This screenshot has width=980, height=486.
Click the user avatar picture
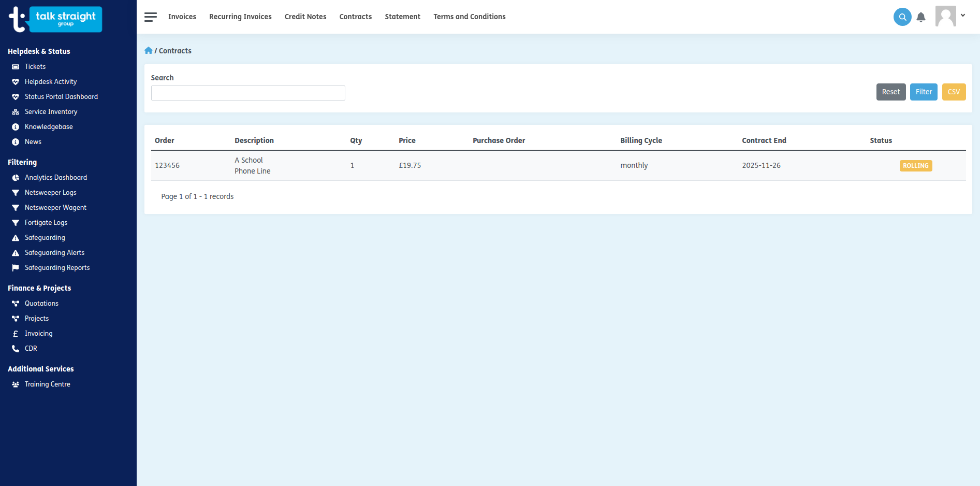click(946, 16)
